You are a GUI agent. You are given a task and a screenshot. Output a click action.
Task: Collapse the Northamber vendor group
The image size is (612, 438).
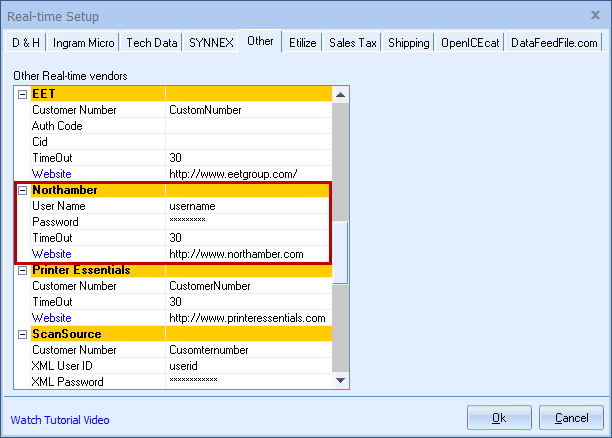(x=23, y=191)
